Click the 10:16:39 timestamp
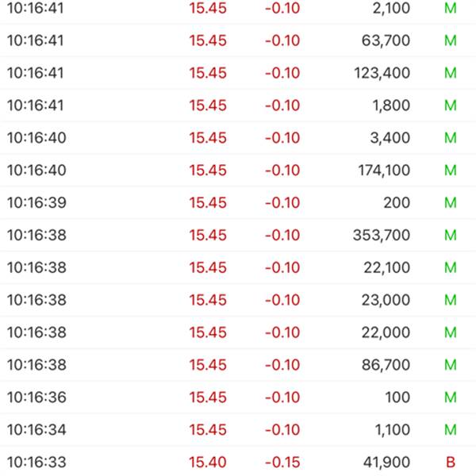The image size is (476, 476). point(36,202)
